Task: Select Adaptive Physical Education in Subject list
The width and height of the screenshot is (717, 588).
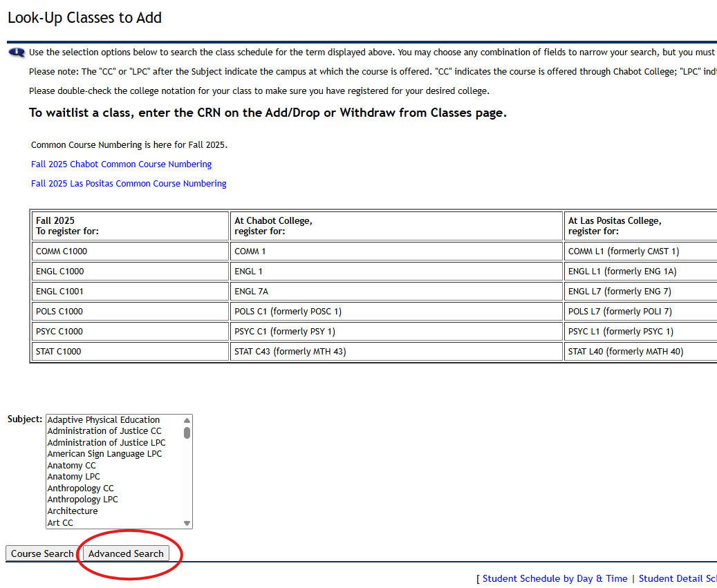Action: [x=104, y=420]
